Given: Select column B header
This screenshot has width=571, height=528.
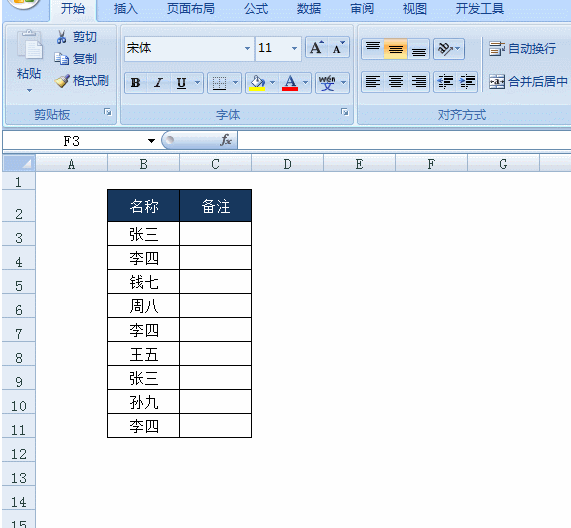Looking at the screenshot, I should (143, 163).
